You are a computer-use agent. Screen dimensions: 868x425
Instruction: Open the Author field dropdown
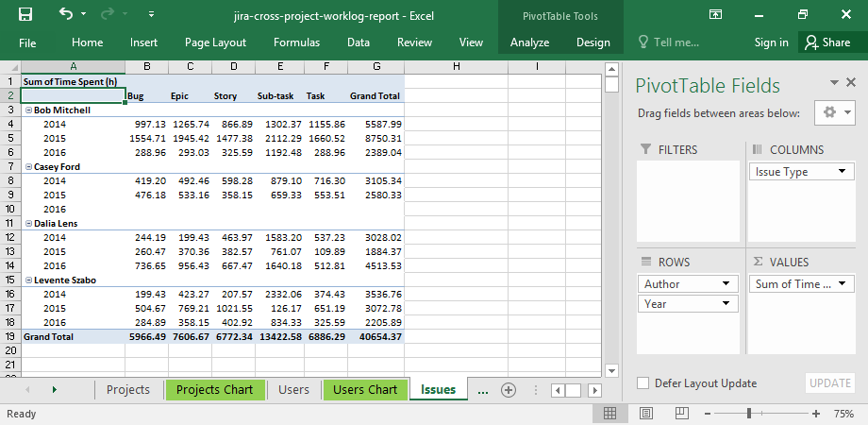coord(726,284)
